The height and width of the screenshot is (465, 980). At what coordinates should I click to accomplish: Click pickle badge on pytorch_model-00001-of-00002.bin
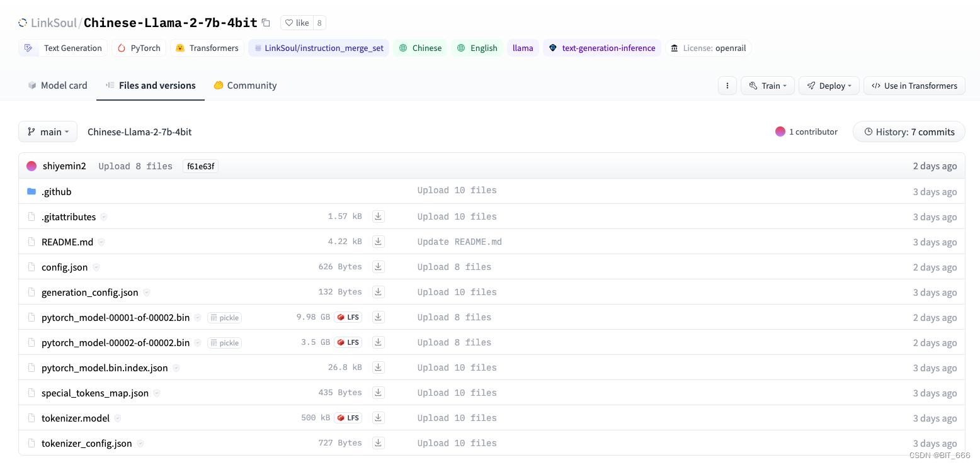point(224,317)
